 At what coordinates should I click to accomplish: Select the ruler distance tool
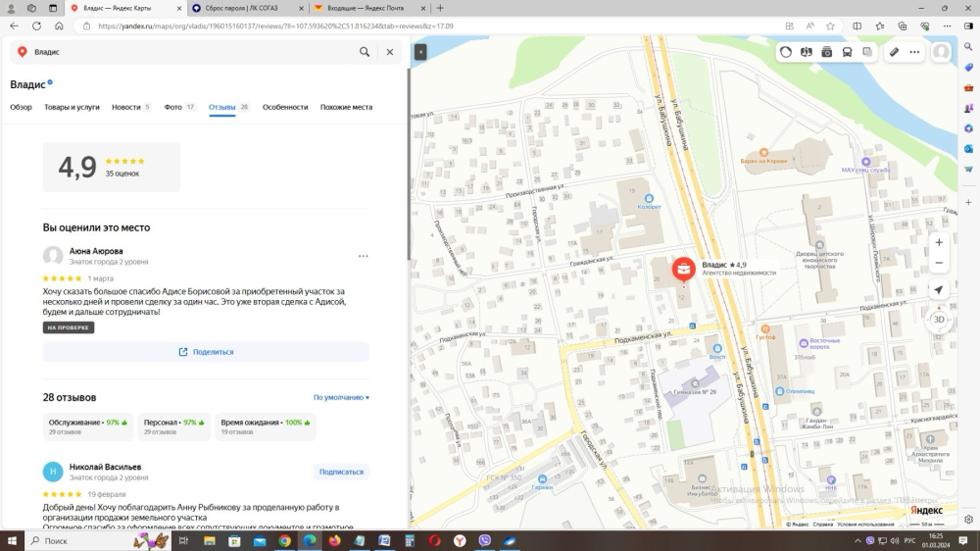pyautogui.click(x=895, y=53)
